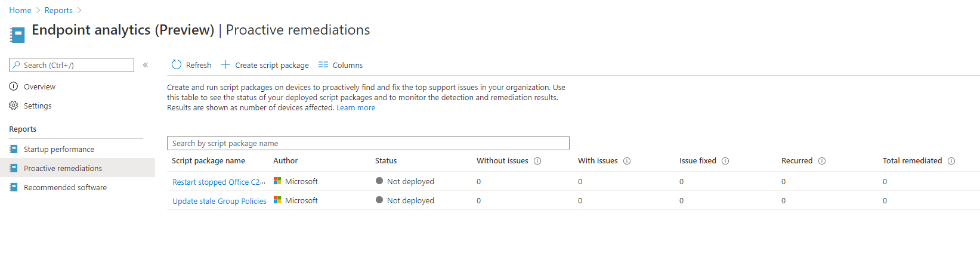Screen dimensions: 980x279
Task: Open Update stale Group Policies package
Action: (219, 201)
